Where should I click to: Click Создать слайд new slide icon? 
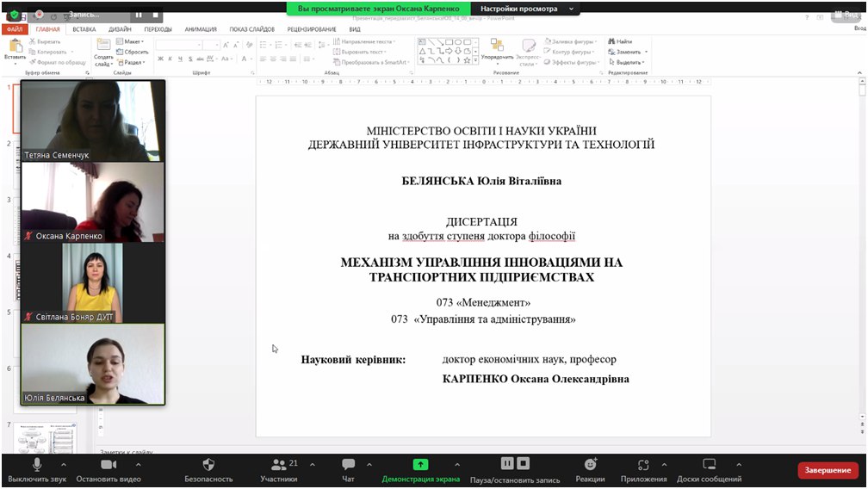[103, 45]
